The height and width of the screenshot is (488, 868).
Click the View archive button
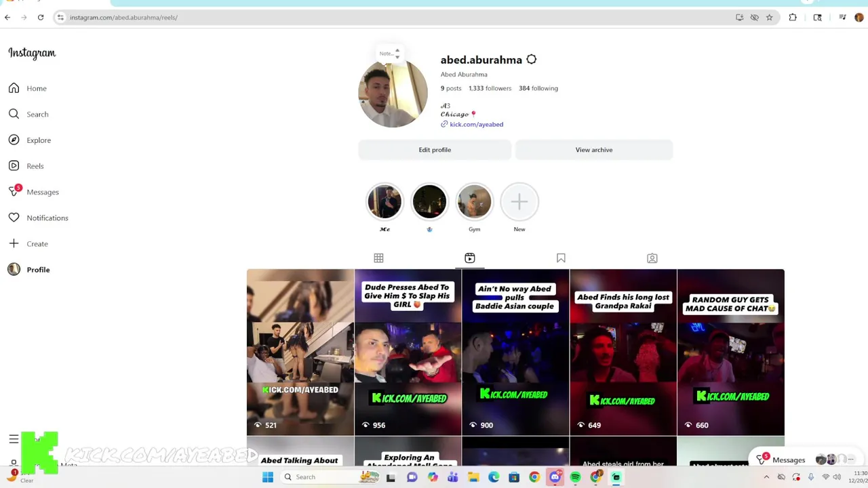(594, 150)
